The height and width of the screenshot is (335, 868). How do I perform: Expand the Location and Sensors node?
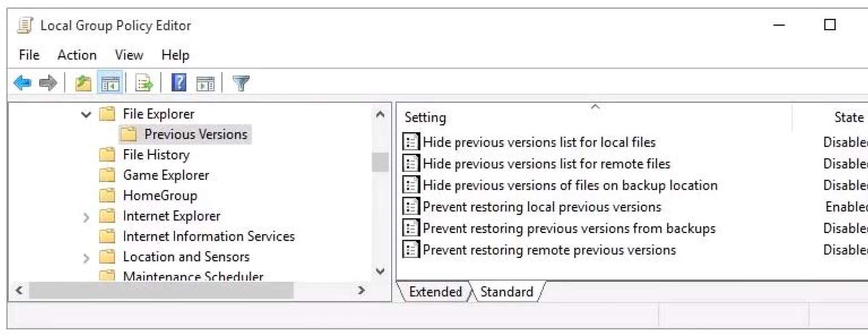(x=86, y=258)
